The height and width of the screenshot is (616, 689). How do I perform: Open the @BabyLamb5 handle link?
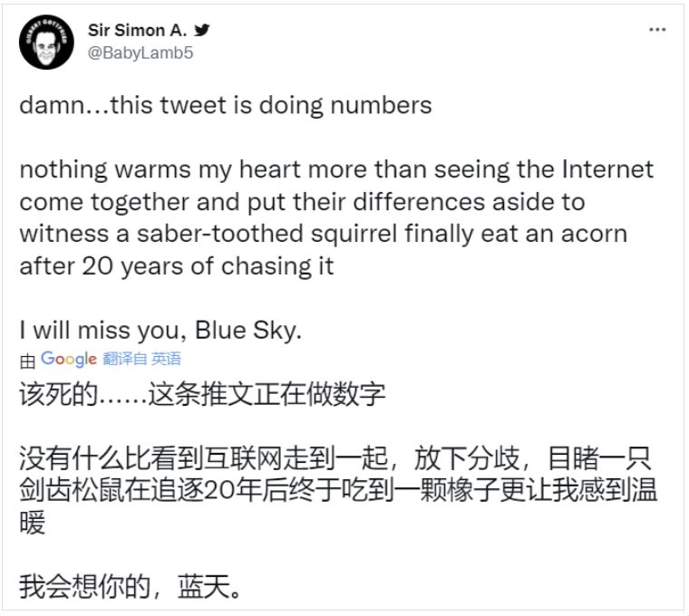tap(141, 53)
